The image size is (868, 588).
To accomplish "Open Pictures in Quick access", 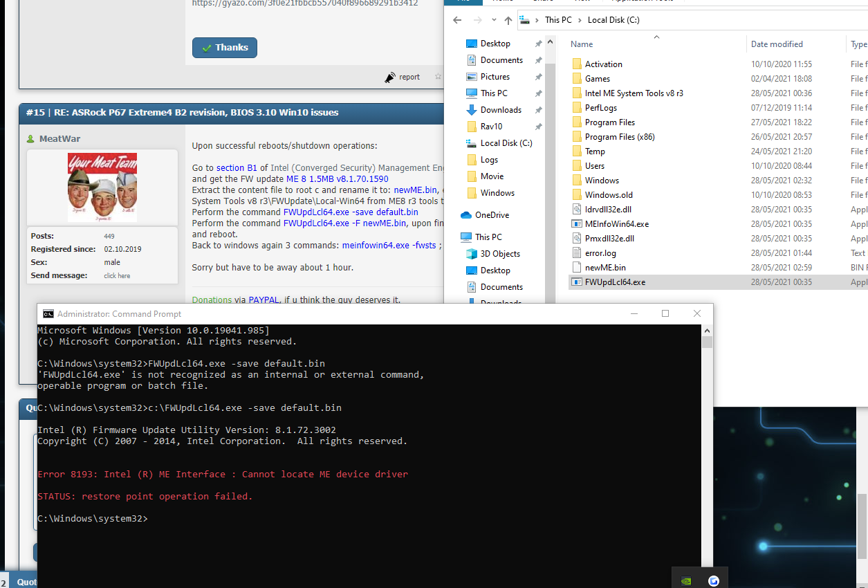I will point(495,77).
